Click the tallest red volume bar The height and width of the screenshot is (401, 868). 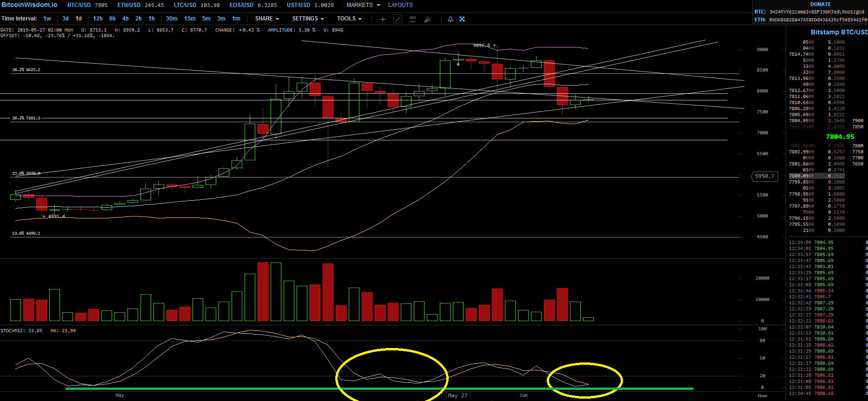point(263,292)
